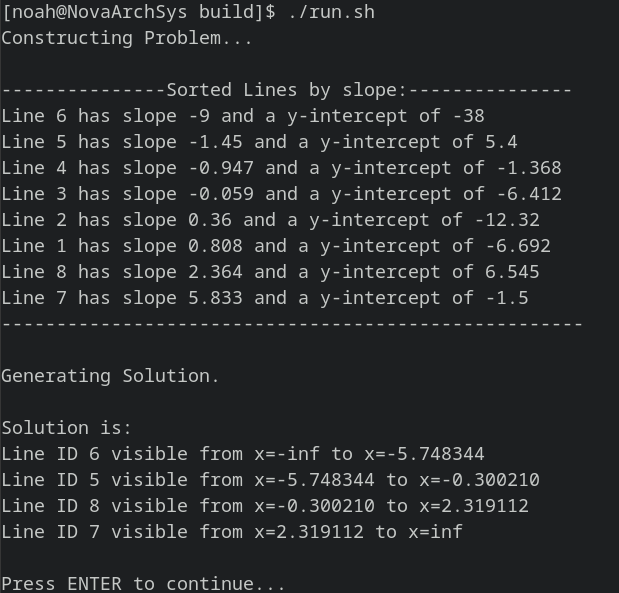Click the Line 5 slope -1.45 row
Image resolution: width=619 pixels, height=593 pixels.
[x=259, y=142]
